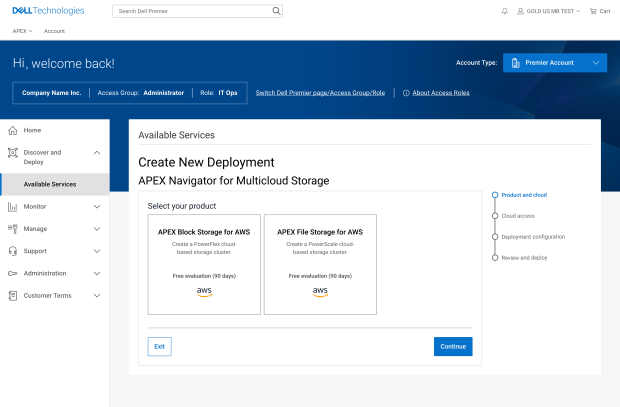Click the Continue button

(453, 346)
